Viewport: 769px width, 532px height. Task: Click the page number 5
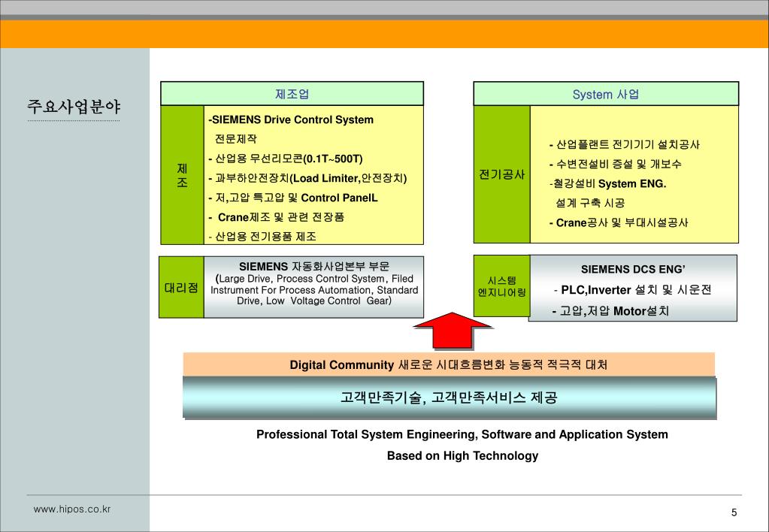[x=734, y=512]
